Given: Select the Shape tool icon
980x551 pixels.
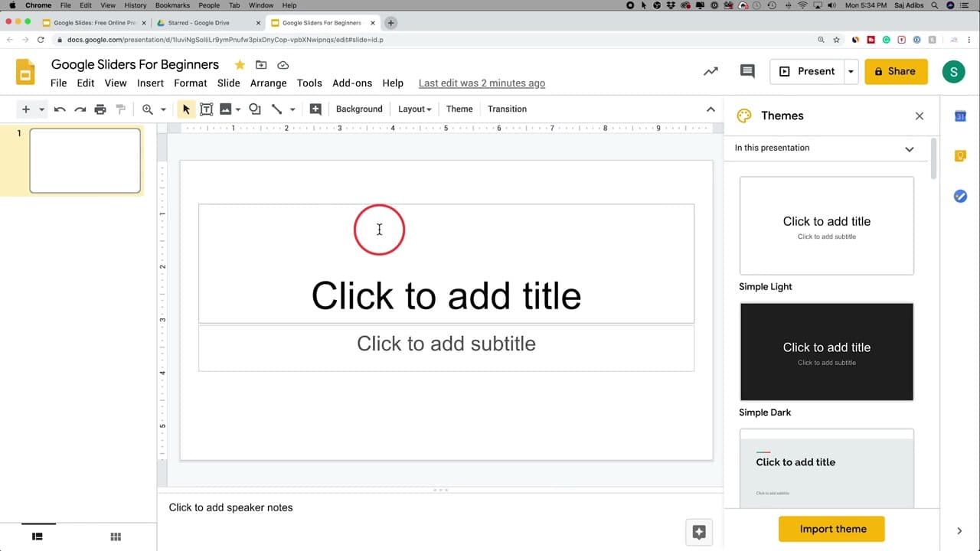Looking at the screenshot, I should coord(255,109).
